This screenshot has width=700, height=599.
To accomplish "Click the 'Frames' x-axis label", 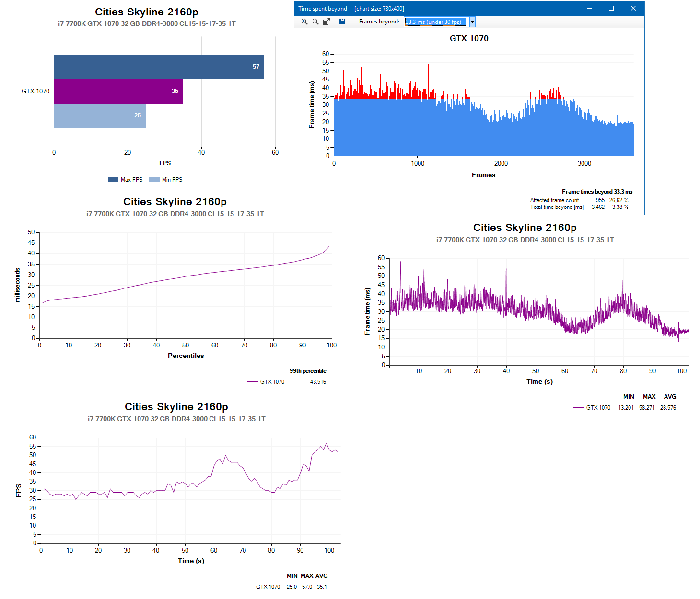I will point(483,175).
